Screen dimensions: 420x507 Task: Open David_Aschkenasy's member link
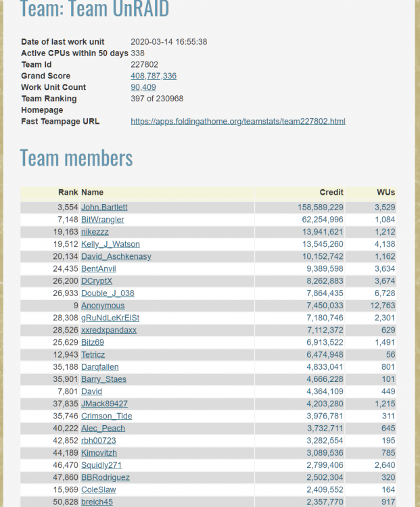[x=116, y=256]
